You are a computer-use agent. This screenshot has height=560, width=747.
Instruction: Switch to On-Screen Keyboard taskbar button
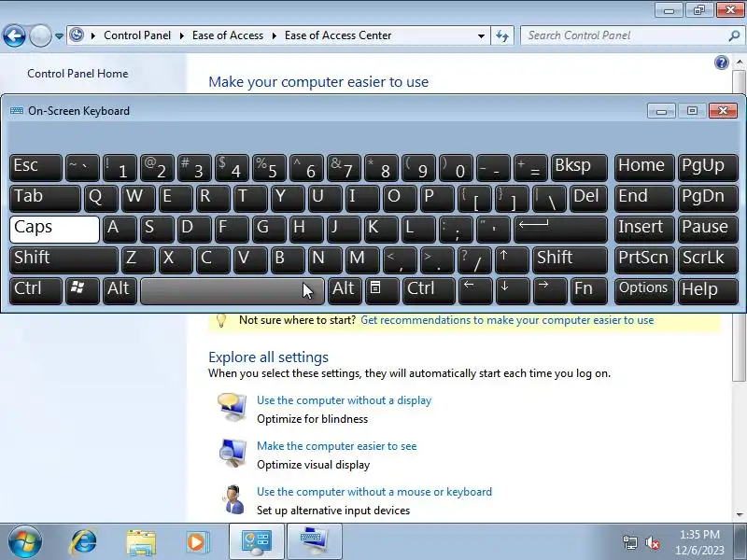tap(314, 542)
